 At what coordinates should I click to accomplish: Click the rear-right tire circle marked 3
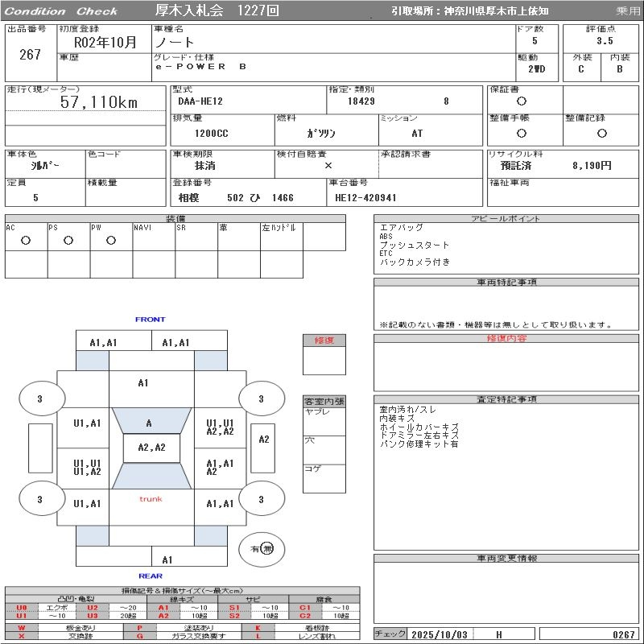point(261,500)
